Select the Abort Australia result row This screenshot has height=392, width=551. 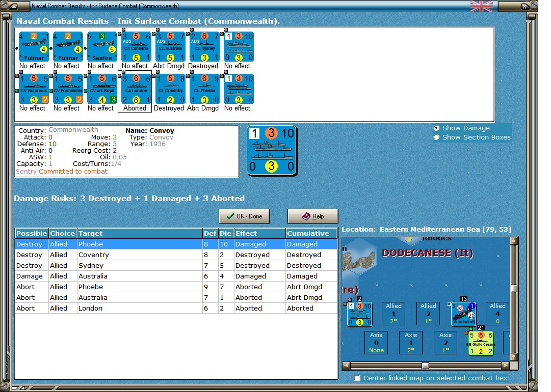(176, 298)
